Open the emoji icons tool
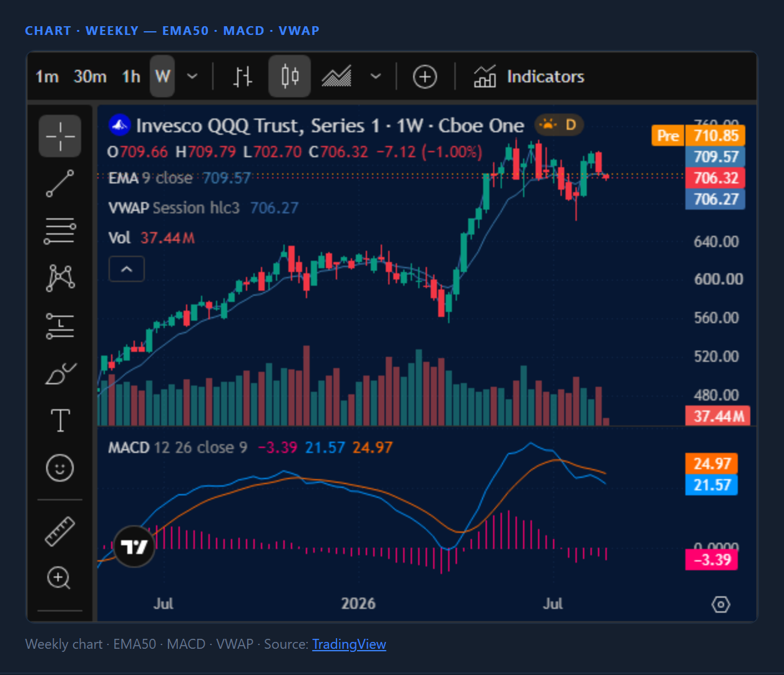Screen dimensions: 784x675 (60, 468)
